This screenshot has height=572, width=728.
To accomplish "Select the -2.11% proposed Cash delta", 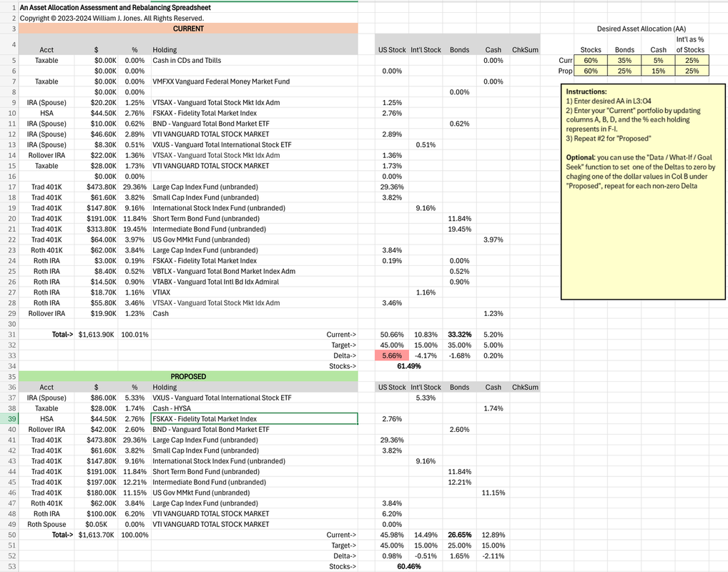I will point(493,556).
